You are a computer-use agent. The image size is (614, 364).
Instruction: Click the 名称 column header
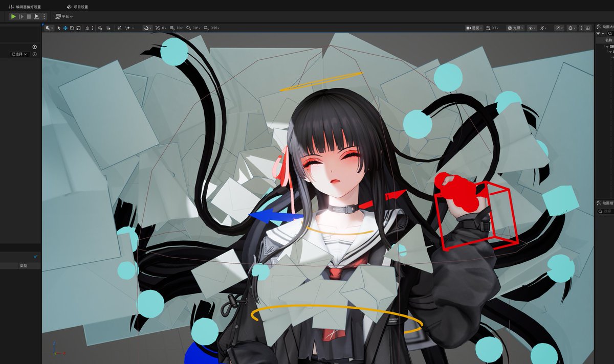(608, 40)
